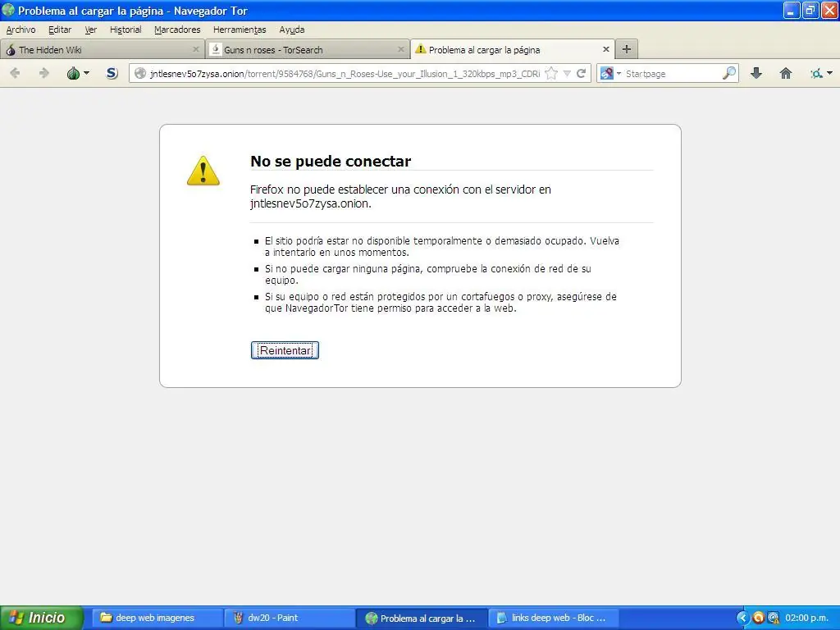Screen dimensions: 840x630
Task: Open the Tor onion button menu
Action: 78,73
